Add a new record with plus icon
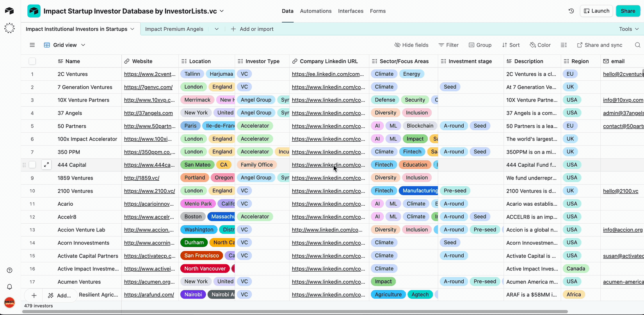 point(34,295)
